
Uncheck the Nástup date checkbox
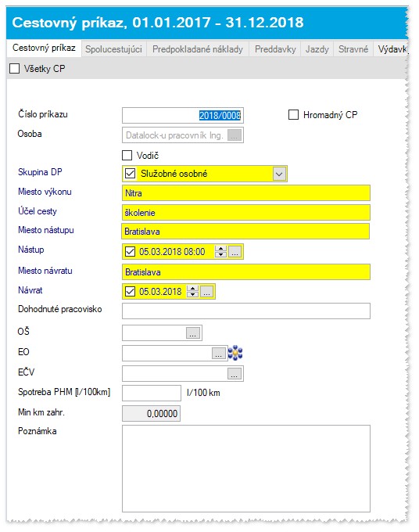coord(131,252)
